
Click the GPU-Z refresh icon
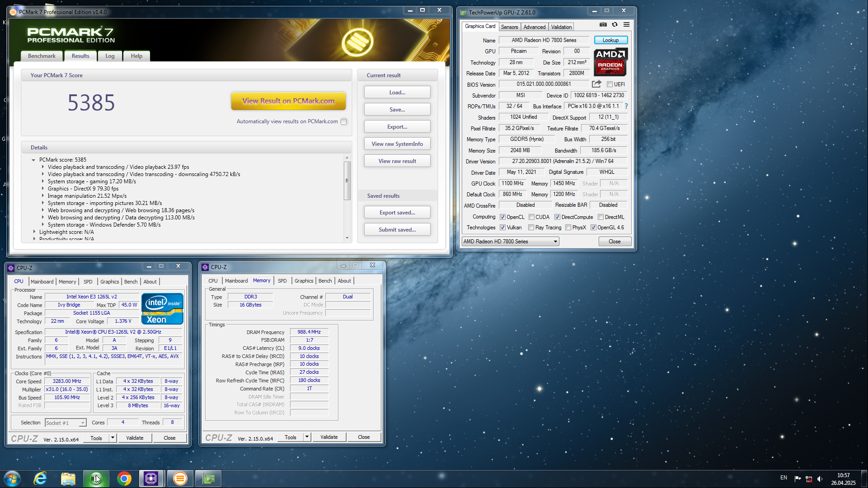tap(615, 24)
